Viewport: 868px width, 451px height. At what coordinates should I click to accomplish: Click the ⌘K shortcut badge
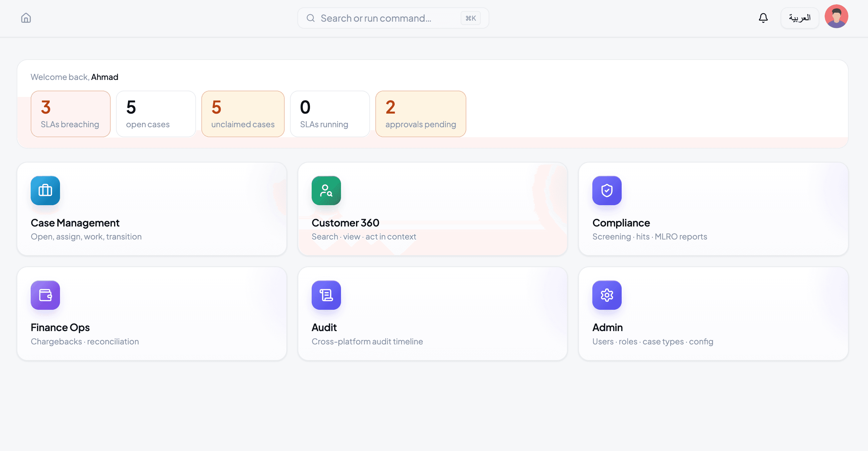point(470,18)
